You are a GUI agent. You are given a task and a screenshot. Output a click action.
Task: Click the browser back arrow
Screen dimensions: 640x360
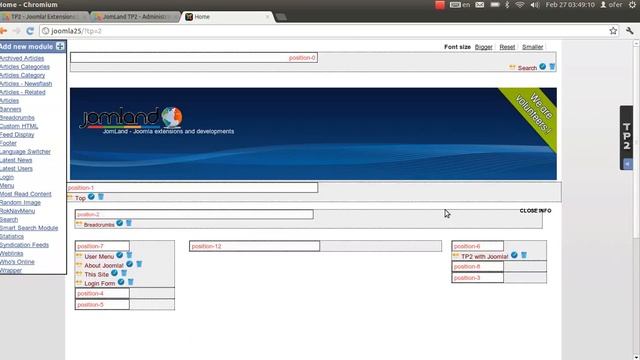click(3, 31)
